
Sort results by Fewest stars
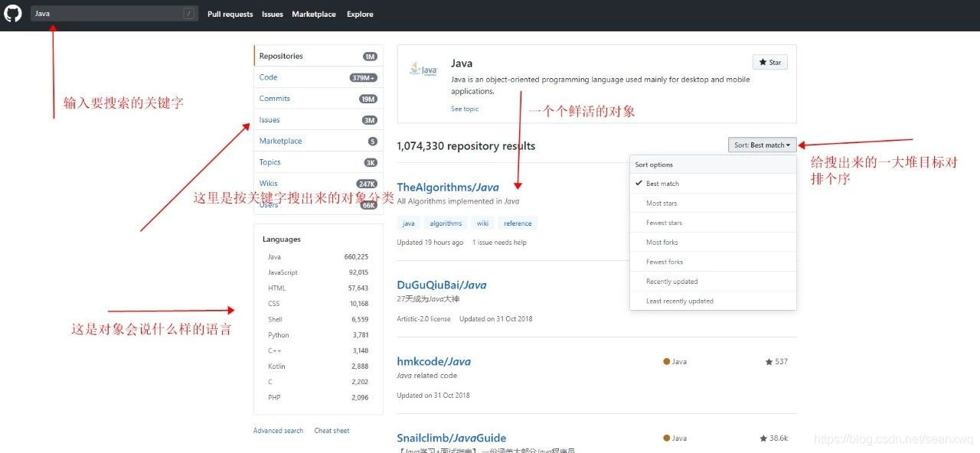(x=713, y=223)
